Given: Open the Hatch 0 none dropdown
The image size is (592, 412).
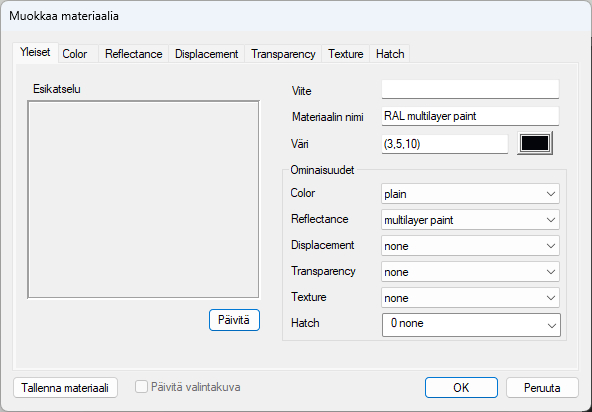Looking at the screenshot, I should click(x=471, y=325).
